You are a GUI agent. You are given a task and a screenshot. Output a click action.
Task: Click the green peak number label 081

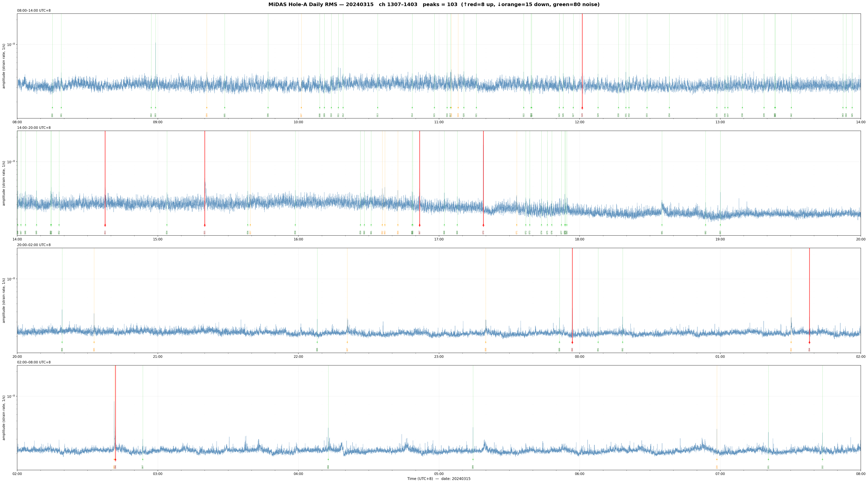click(662, 232)
